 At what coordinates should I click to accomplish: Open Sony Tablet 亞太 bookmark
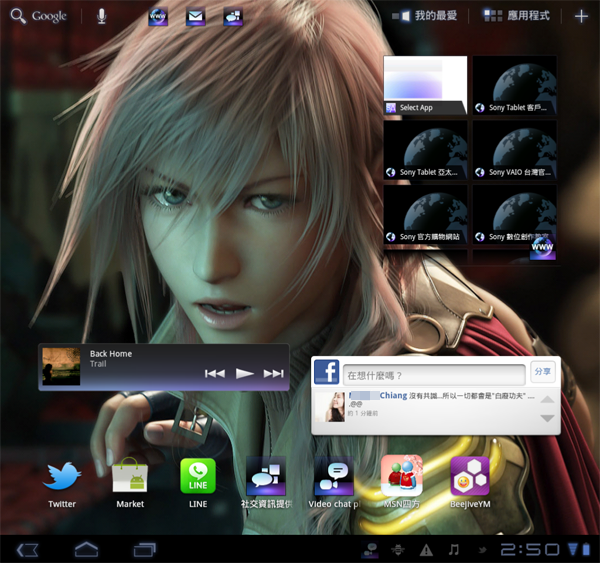[425, 150]
